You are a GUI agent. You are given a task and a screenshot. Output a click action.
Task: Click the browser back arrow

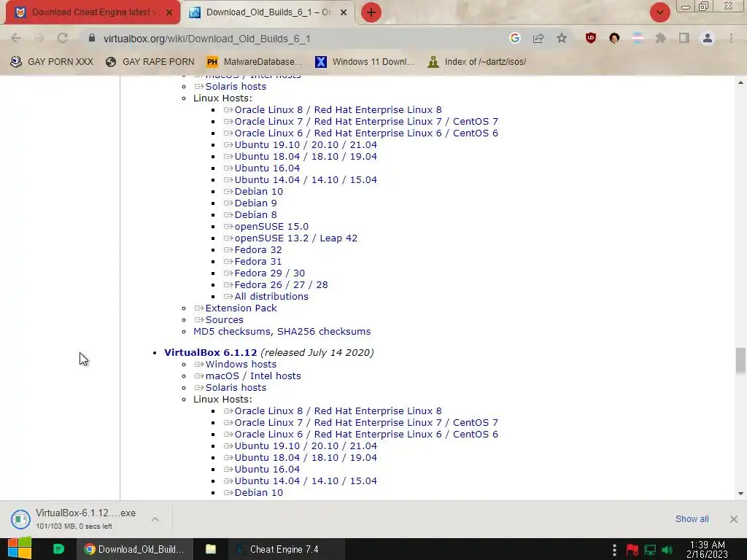(x=16, y=39)
